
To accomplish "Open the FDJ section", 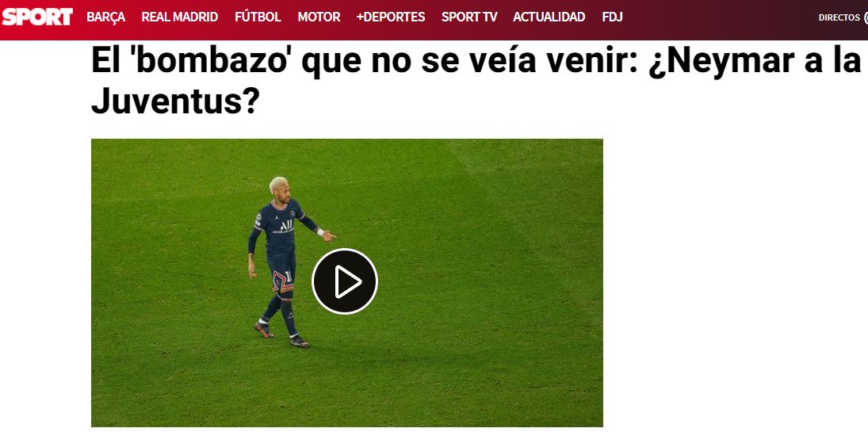I will (612, 17).
